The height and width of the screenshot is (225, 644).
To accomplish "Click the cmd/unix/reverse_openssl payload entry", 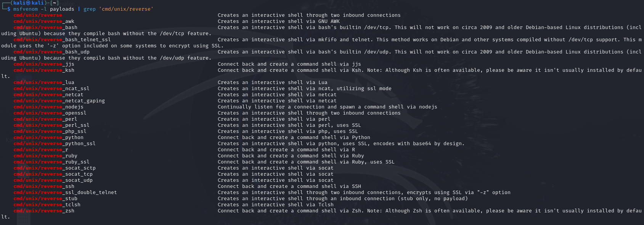I will [50, 113].
